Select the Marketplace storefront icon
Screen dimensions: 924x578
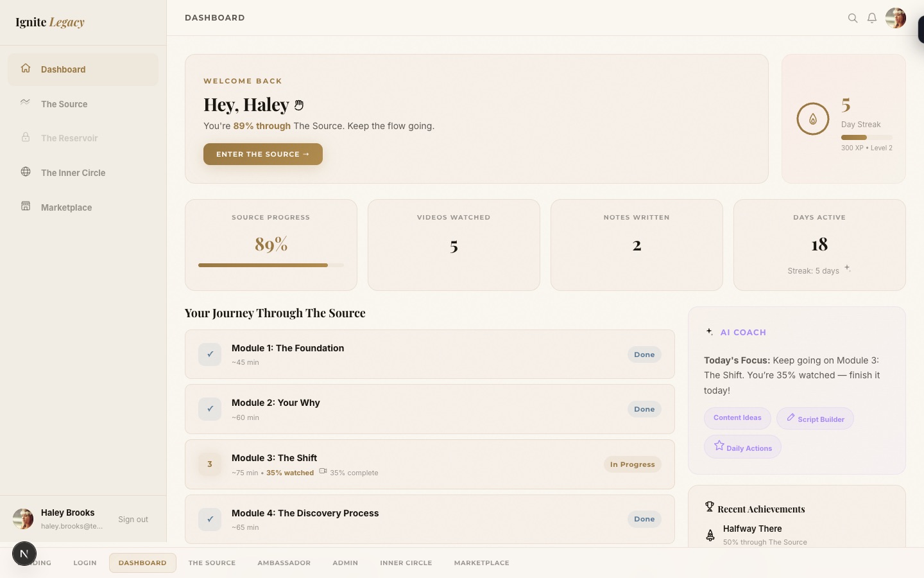[x=25, y=206]
